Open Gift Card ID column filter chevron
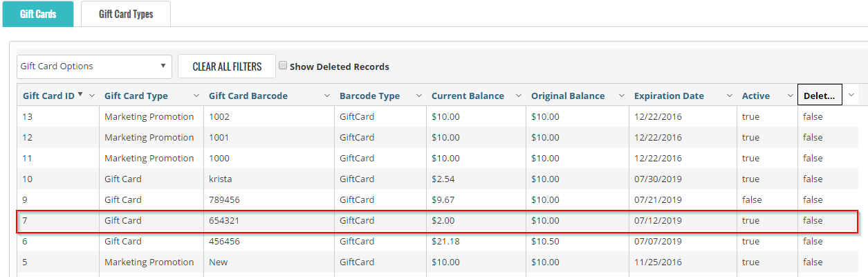The image size is (868, 277). [x=92, y=96]
